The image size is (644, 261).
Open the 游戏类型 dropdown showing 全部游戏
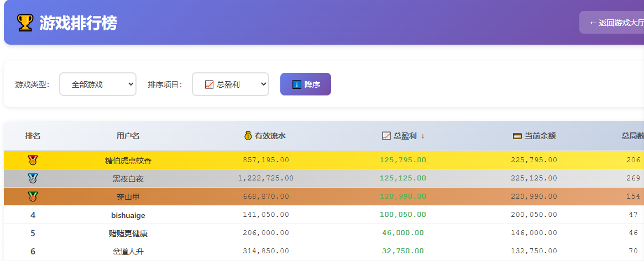[98, 84]
